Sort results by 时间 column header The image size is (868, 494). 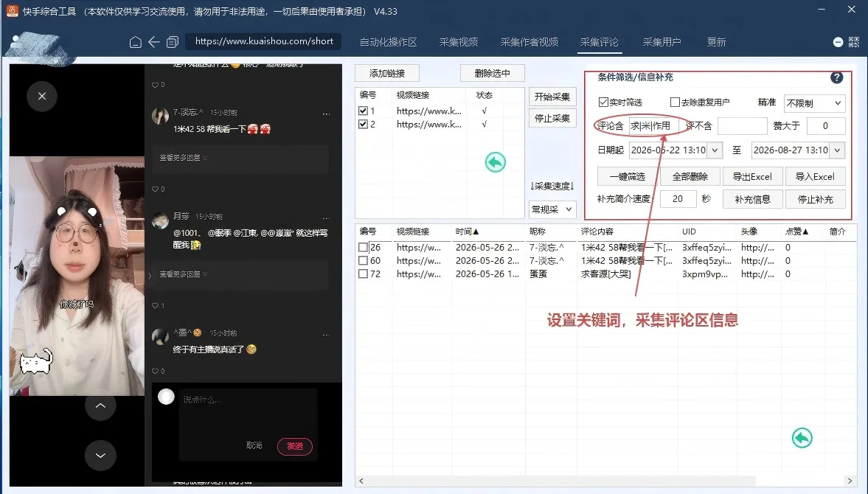point(467,232)
